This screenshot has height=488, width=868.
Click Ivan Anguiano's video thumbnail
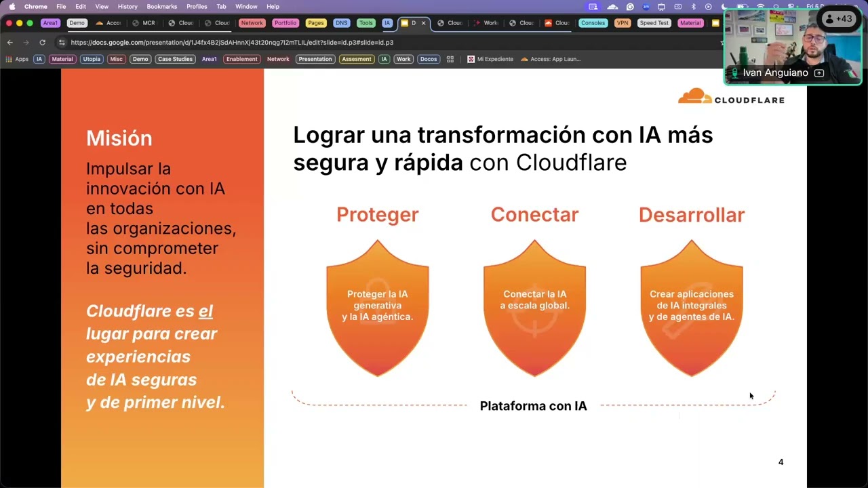(x=793, y=47)
